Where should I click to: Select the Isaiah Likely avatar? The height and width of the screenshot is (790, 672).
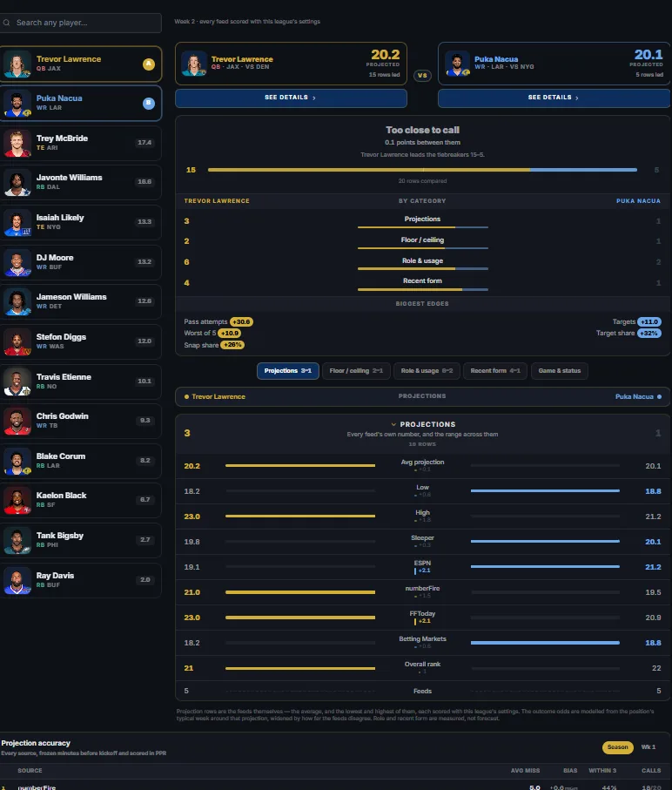tap(17, 222)
